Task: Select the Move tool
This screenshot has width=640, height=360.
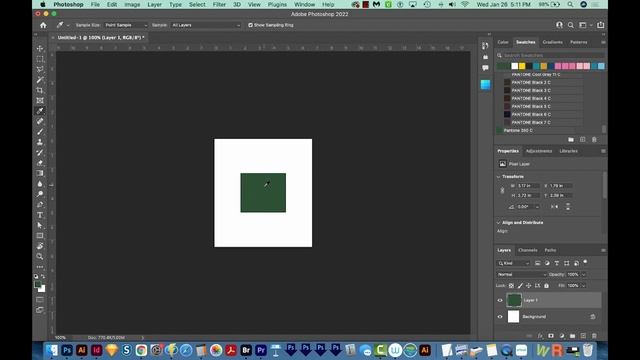Action: (x=40, y=49)
